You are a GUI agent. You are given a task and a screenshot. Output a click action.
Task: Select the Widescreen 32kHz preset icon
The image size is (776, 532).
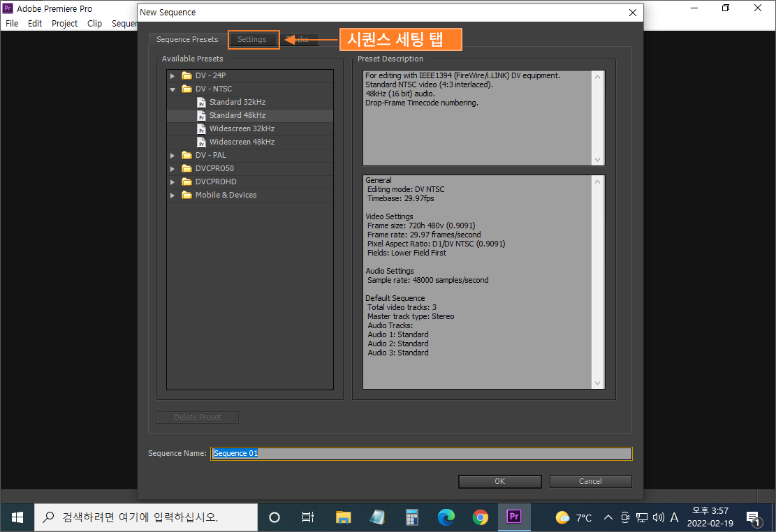201,129
